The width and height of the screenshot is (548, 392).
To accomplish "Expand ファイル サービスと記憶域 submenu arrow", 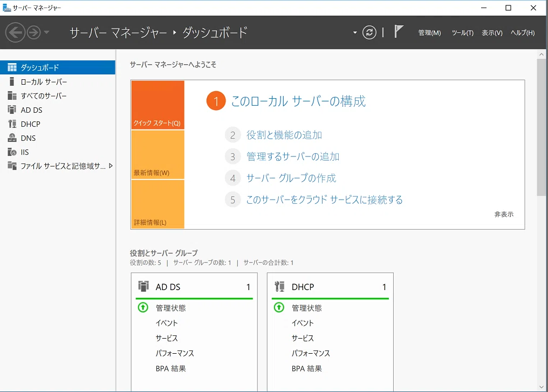I will (x=111, y=166).
